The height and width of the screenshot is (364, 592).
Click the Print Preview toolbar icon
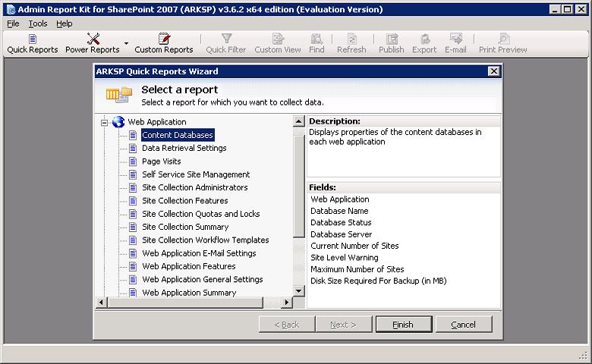click(x=503, y=44)
